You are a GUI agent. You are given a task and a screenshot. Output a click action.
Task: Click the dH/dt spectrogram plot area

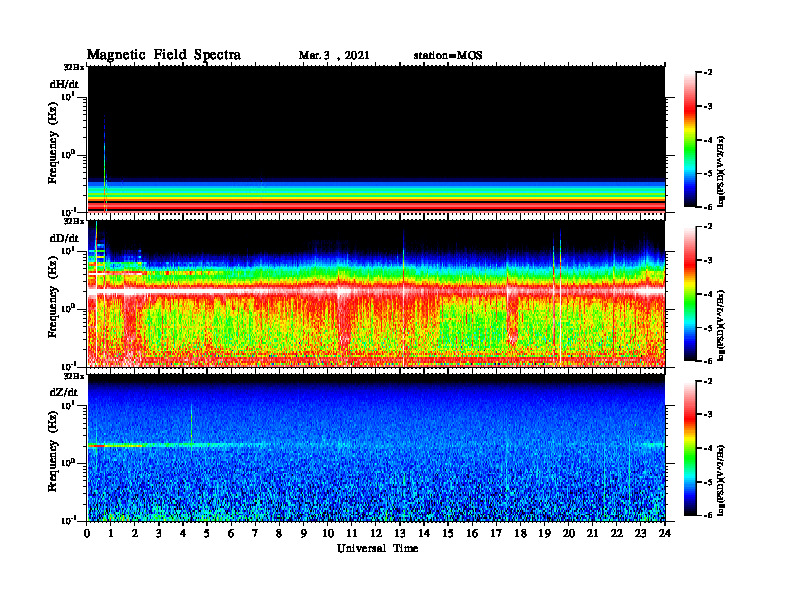(x=376, y=139)
